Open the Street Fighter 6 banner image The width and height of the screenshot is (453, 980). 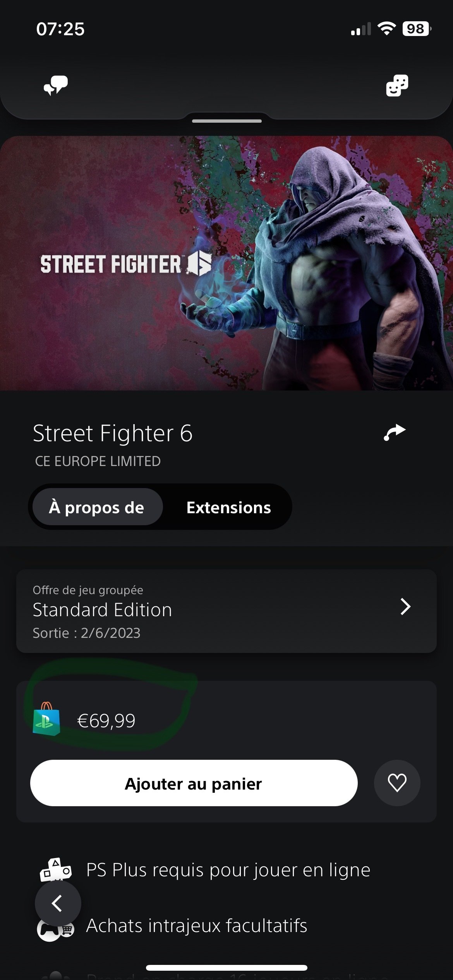226,263
